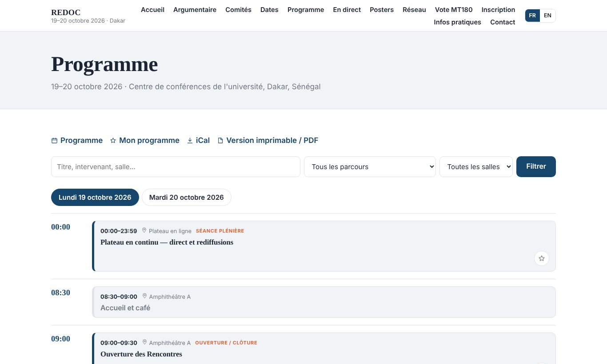The height and width of the screenshot is (364, 607).
Task: Select the Mardi 20 octobre 2026 tab
Action: pos(187,198)
